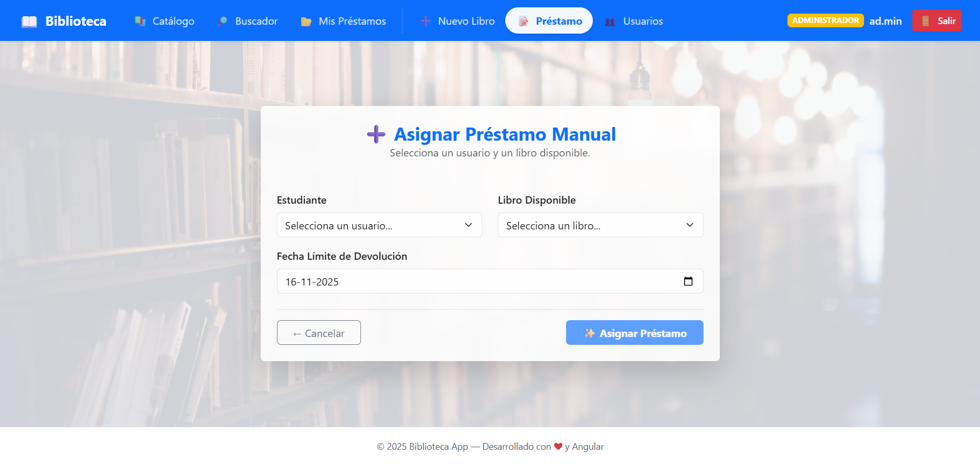The height and width of the screenshot is (464, 980).
Task: Click the folder icon beside Mis Préstamos
Action: (306, 22)
